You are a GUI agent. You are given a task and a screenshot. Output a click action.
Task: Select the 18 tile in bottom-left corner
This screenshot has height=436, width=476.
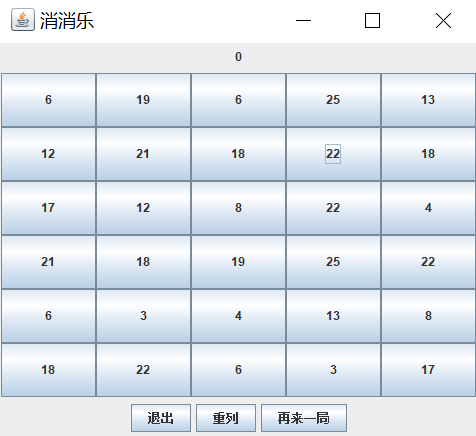pos(48,370)
